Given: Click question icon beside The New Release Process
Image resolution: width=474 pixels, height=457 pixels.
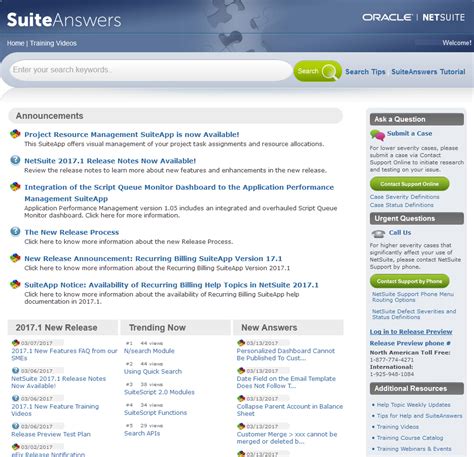Looking at the screenshot, I should click(15, 231).
